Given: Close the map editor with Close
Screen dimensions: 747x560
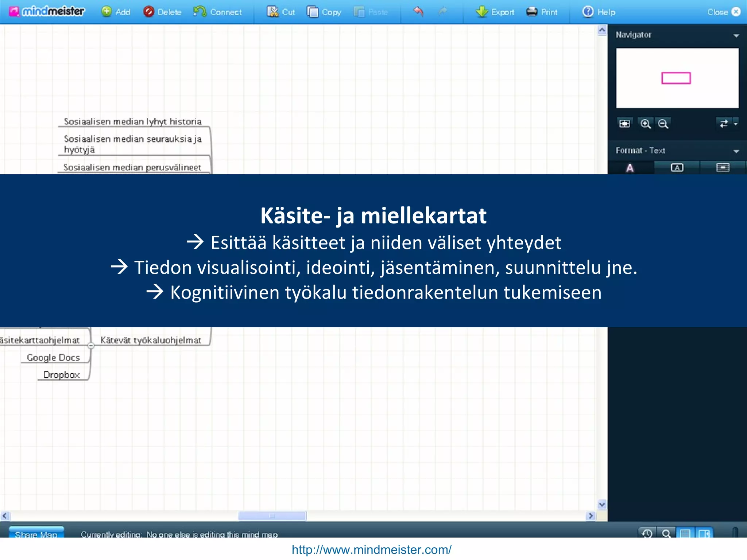Looking at the screenshot, I should point(724,12).
